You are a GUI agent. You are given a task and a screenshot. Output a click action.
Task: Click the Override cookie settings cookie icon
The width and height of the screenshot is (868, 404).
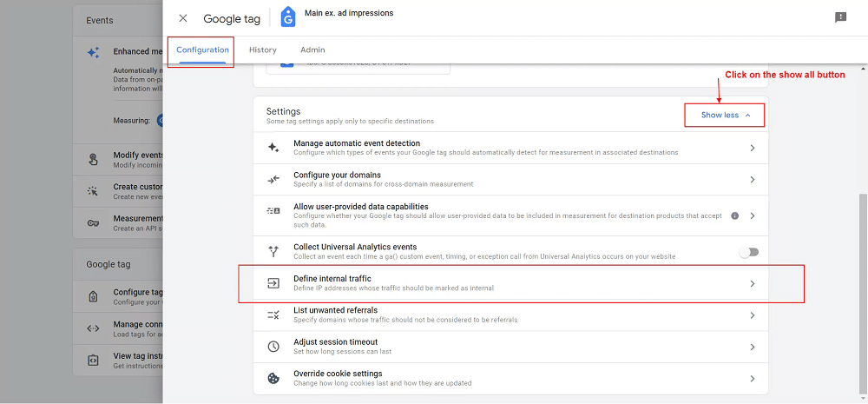[273, 378]
